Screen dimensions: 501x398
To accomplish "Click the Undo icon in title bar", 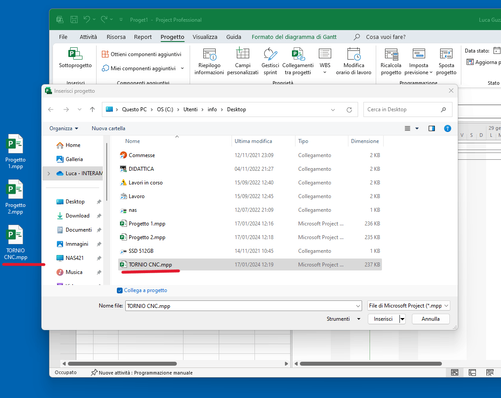I will click(87, 20).
